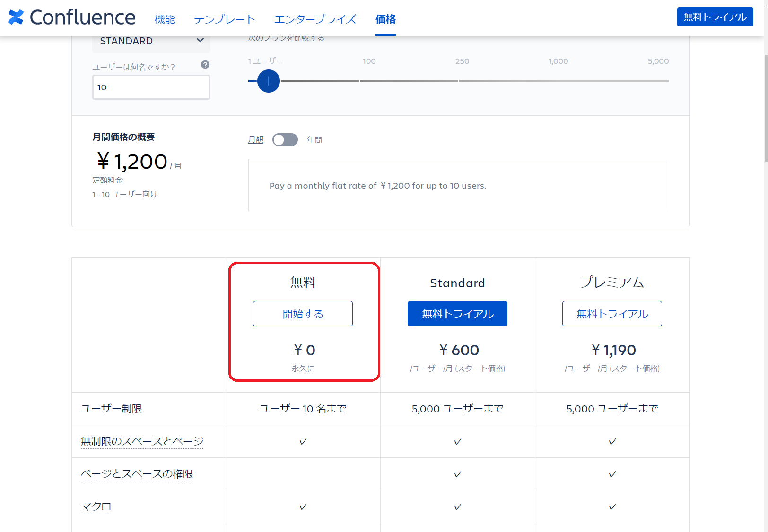Image resolution: width=768 pixels, height=532 pixels.
Task: Start Standard plan 無料トライアル
Action: (457, 314)
